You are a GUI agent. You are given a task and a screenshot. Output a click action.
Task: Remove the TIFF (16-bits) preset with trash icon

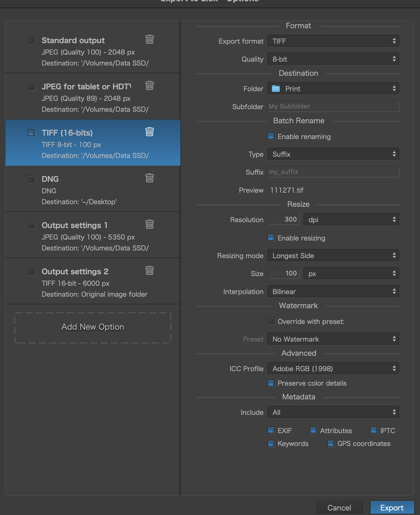coord(150,132)
